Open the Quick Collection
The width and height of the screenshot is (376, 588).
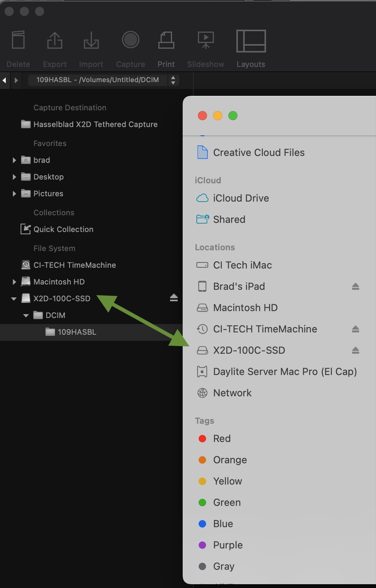click(x=63, y=229)
